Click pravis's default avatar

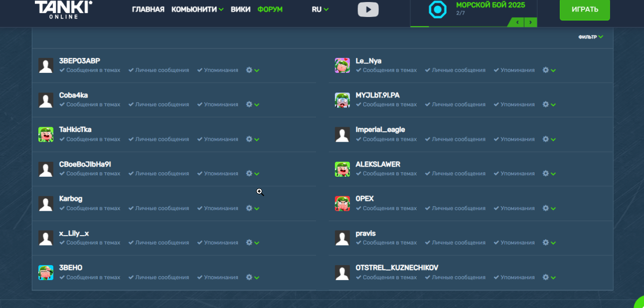coord(342,238)
